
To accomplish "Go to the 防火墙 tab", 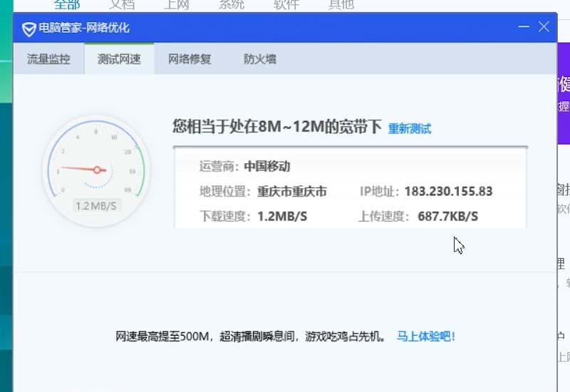I will pos(260,59).
